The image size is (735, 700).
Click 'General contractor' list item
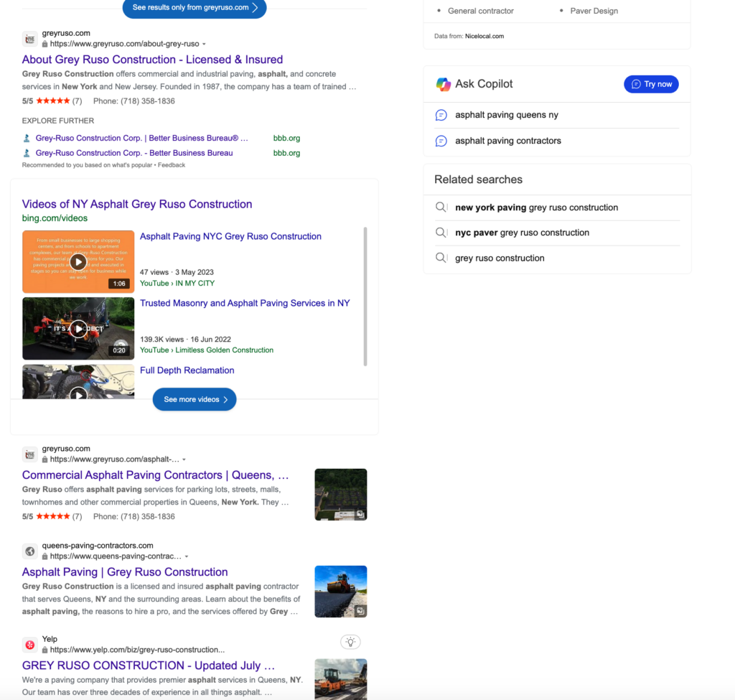click(x=480, y=11)
